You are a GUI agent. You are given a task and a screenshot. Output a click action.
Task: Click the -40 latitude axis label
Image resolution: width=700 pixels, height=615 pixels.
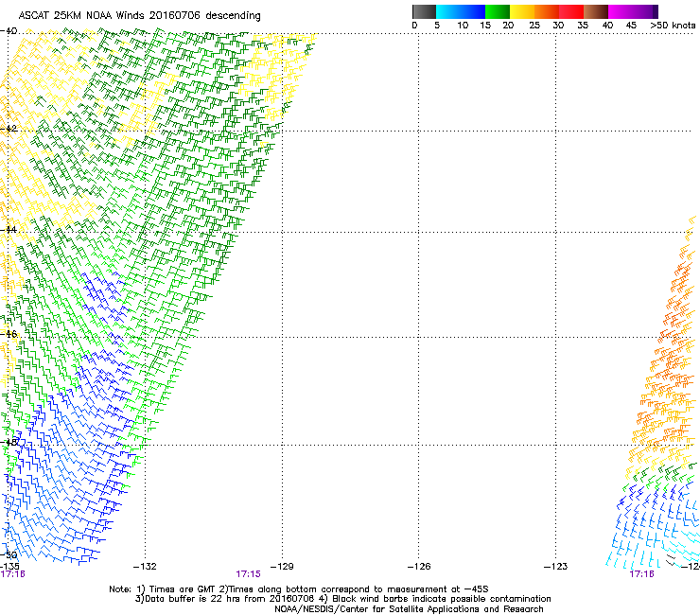point(9,31)
